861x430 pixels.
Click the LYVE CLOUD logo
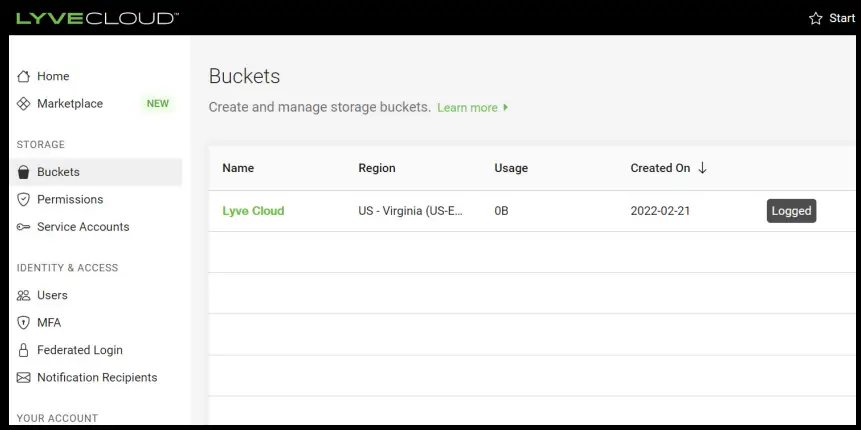[97, 18]
